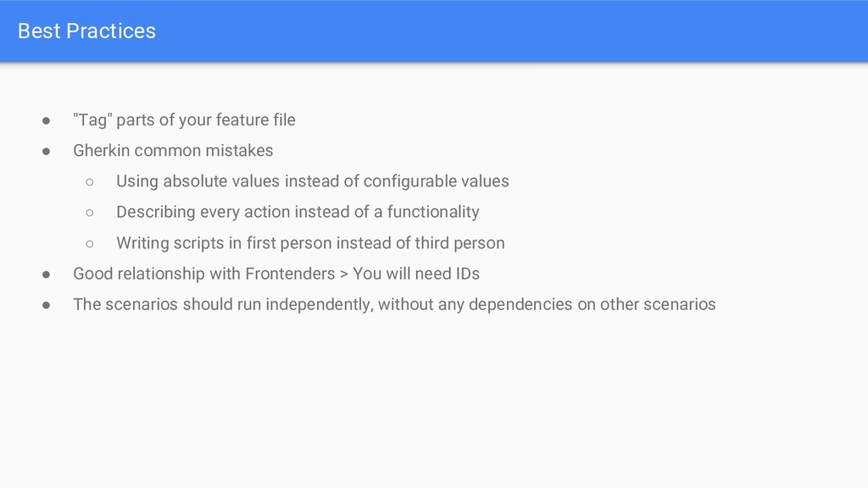Click hollow bullet before "Using absolute values"
Image resolution: width=868 pixels, height=488 pixels.
[x=90, y=182]
